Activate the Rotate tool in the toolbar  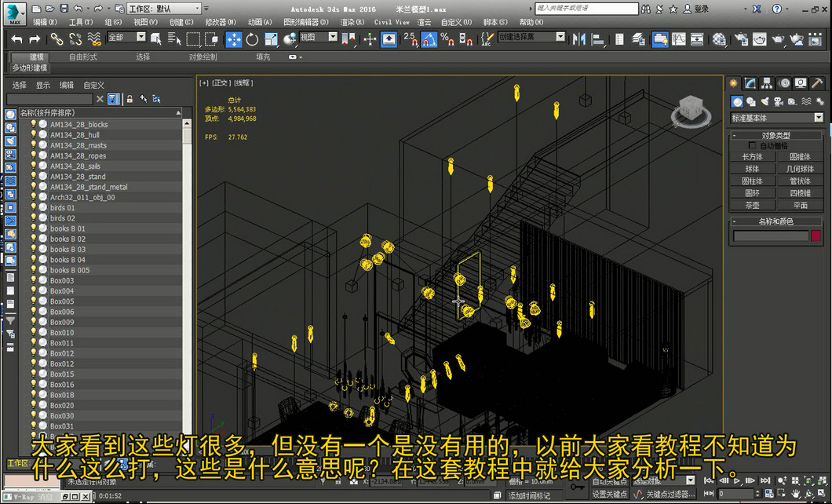(x=252, y=39)
